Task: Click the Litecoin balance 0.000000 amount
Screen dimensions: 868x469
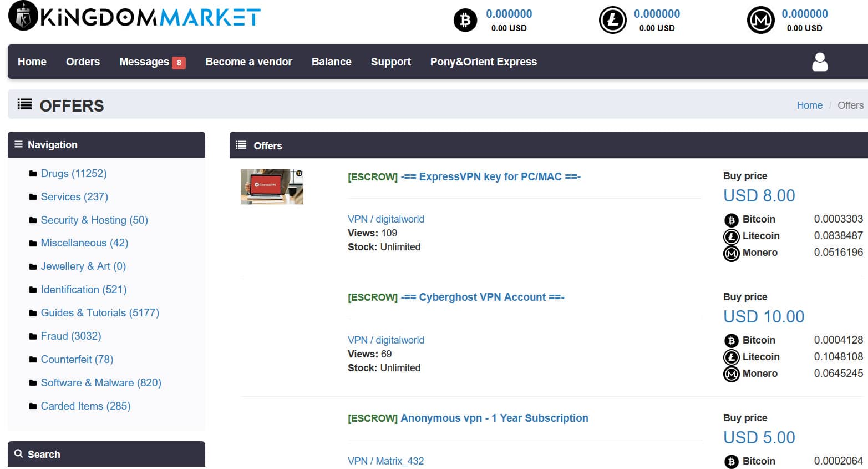Action: tap(657, 14)
